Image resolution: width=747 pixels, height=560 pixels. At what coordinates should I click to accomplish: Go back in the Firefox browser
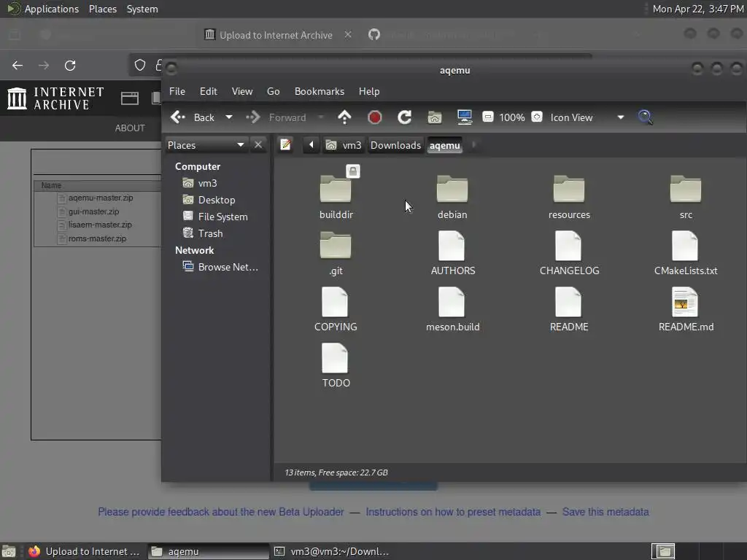click(18, 65)
